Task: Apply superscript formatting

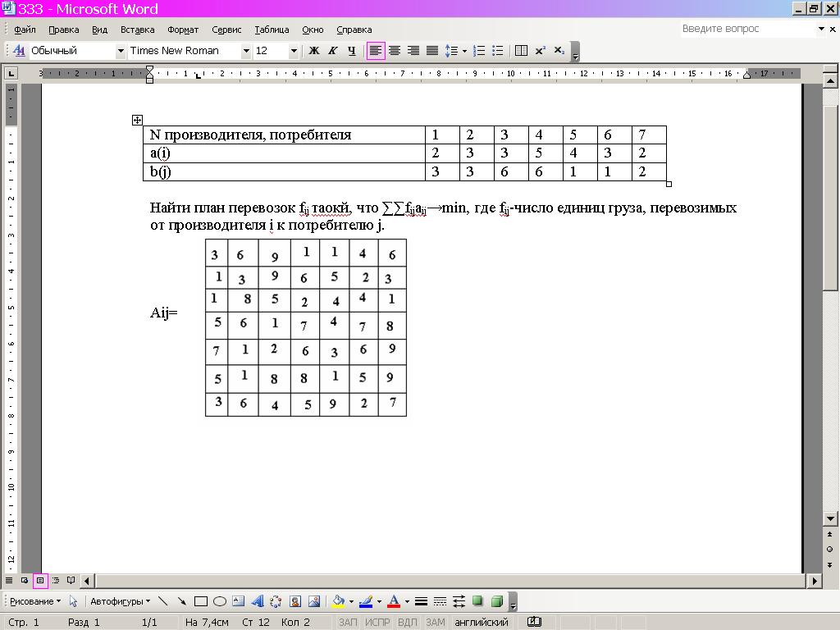Action: click(x=541, y=51)
